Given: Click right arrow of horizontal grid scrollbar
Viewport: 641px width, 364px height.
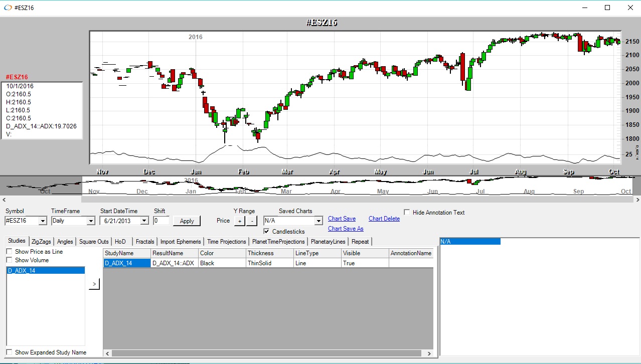Looking at the screenshot, I should pyautogui.click(x=429, y=353).
